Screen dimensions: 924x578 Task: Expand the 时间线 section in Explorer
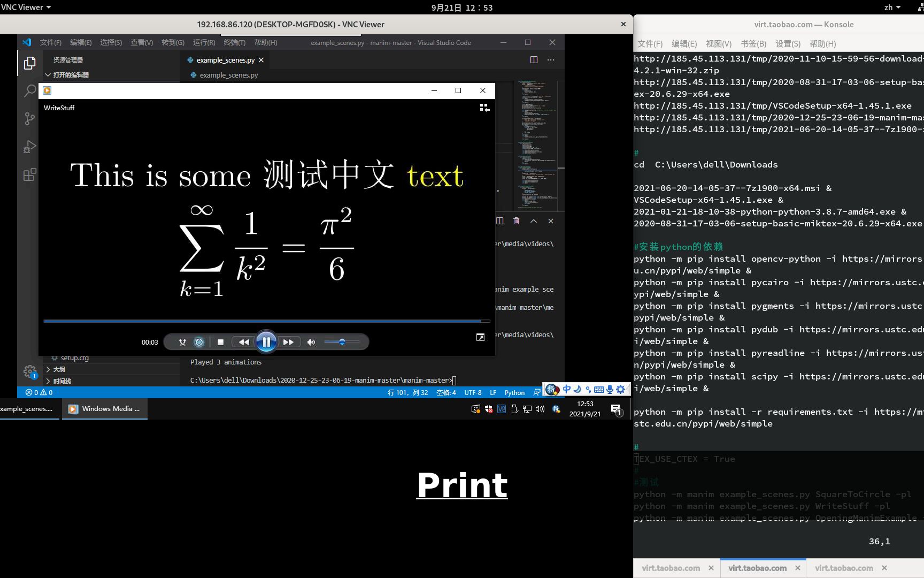tap(59, 381)
